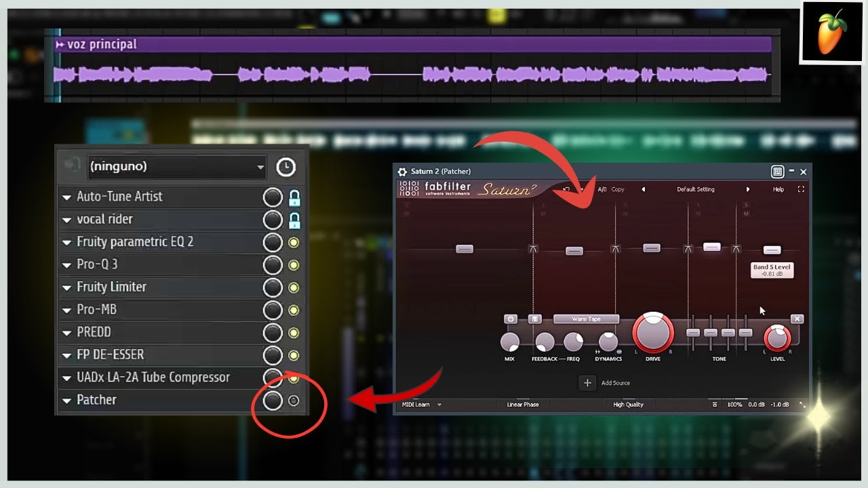Click the A/B compare button
This screenshot has height=488, width=868.
602,189
